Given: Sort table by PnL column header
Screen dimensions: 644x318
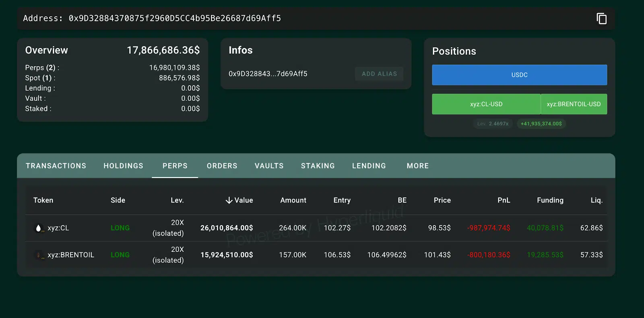Looking at the screenshot, I should point(504,200).
